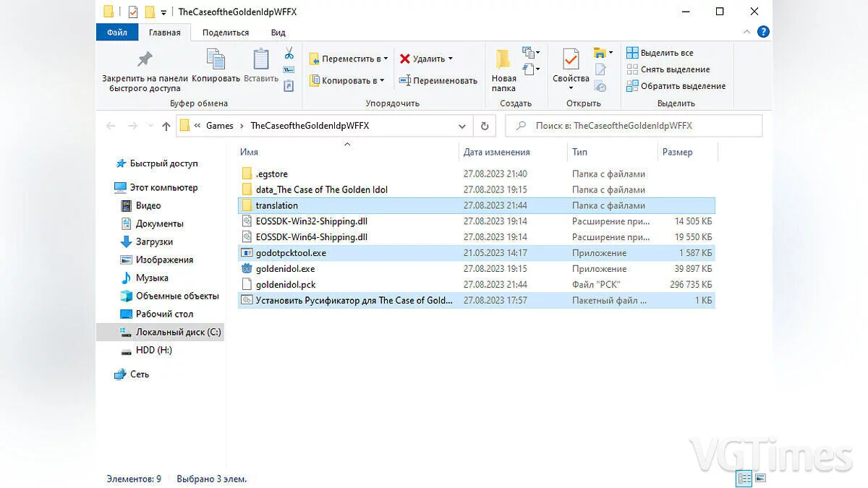This screenshot has width=868, height=488.
Task: Click the Up one level arrow
Action: click(x=166, y=126)
